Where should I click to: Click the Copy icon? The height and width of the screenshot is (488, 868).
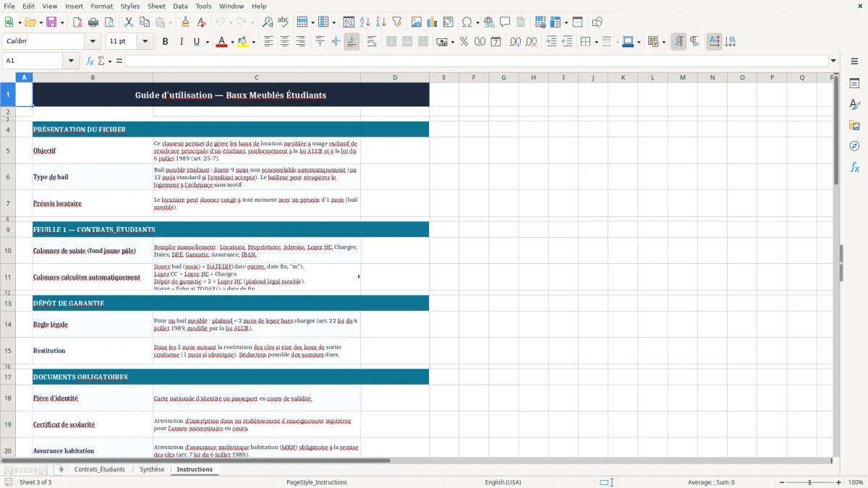click(145, 22)
